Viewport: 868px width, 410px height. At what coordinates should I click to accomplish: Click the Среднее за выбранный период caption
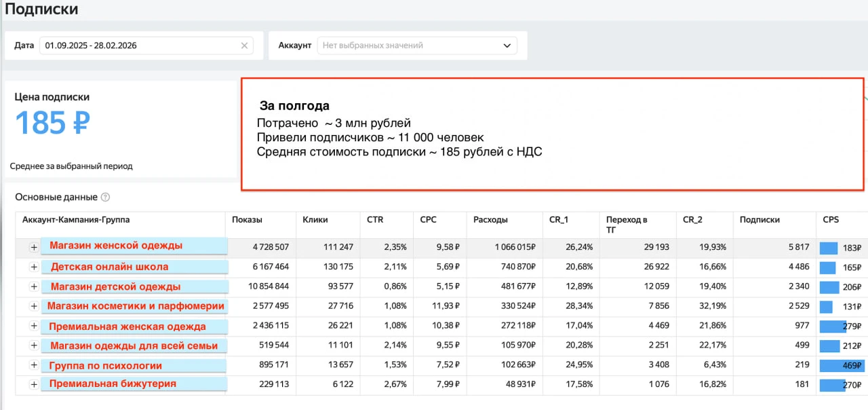click(x=71, y=166)
